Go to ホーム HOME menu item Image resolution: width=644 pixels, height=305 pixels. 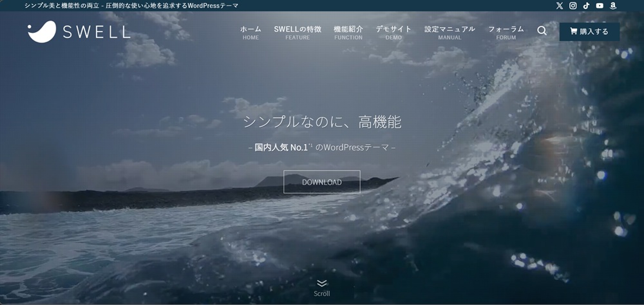[x=251, y=32]
